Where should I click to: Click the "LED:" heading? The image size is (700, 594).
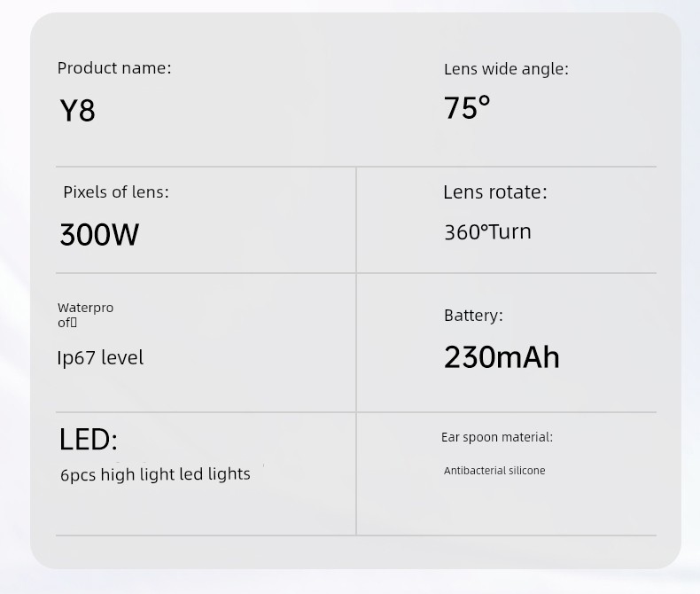coord(88,440)
